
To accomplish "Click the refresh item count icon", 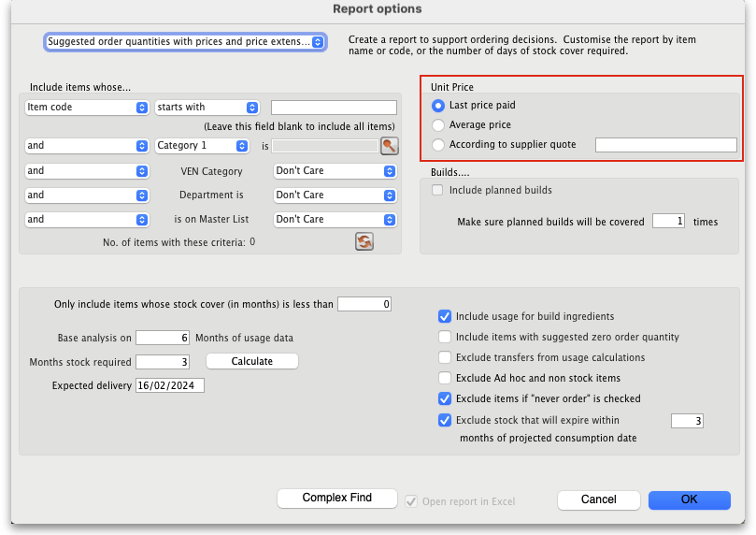I will (x=364, y=242).
